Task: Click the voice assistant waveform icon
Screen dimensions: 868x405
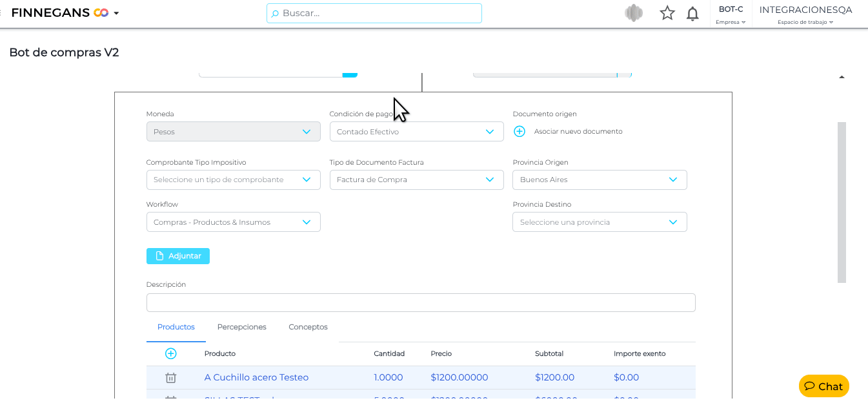Action: tap(634, 13)
